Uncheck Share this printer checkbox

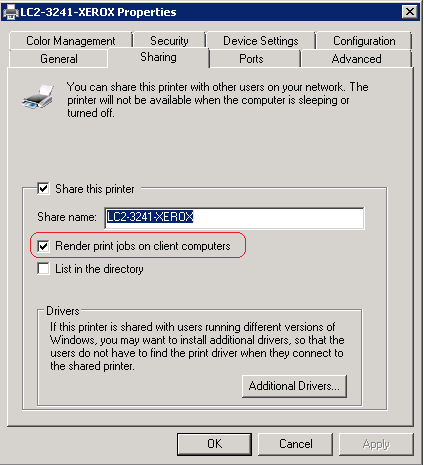click(43, 189)
